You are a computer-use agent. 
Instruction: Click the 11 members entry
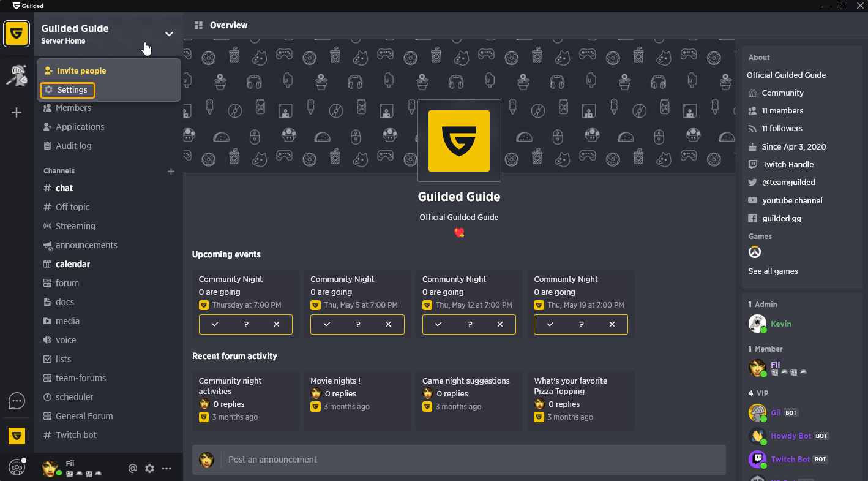pos(782,110)
